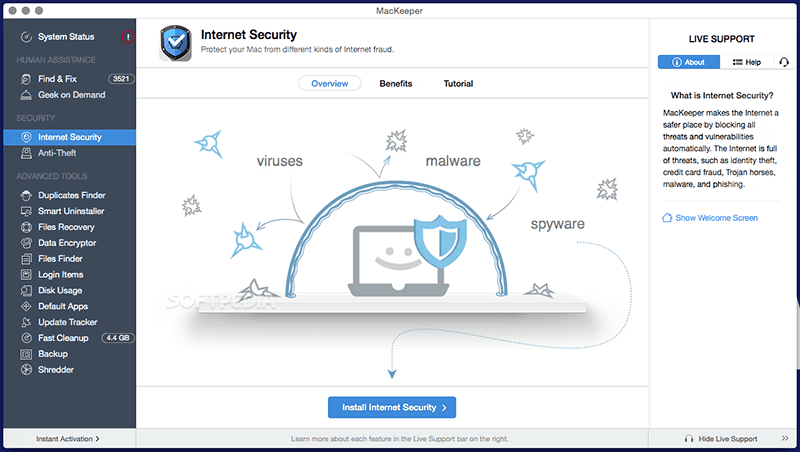Open the Find & Fix icon
The image size is (800, 452).
coord(26,79)
